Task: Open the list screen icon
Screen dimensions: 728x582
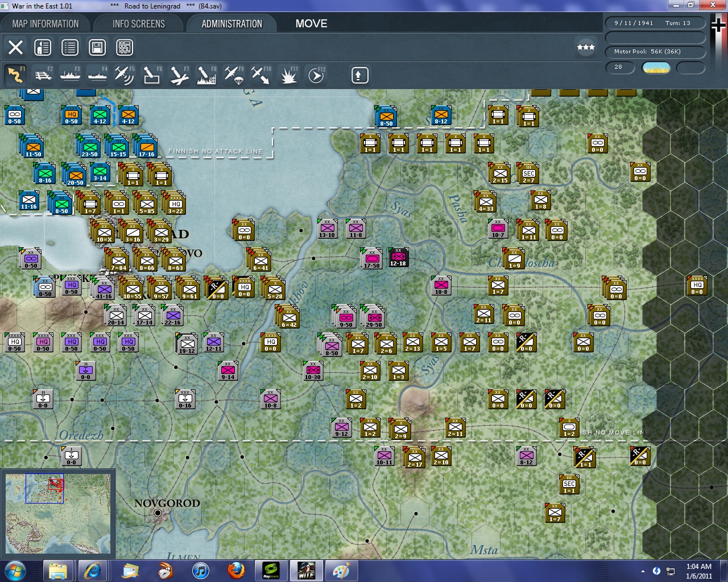Action: [x=70, y=47]
